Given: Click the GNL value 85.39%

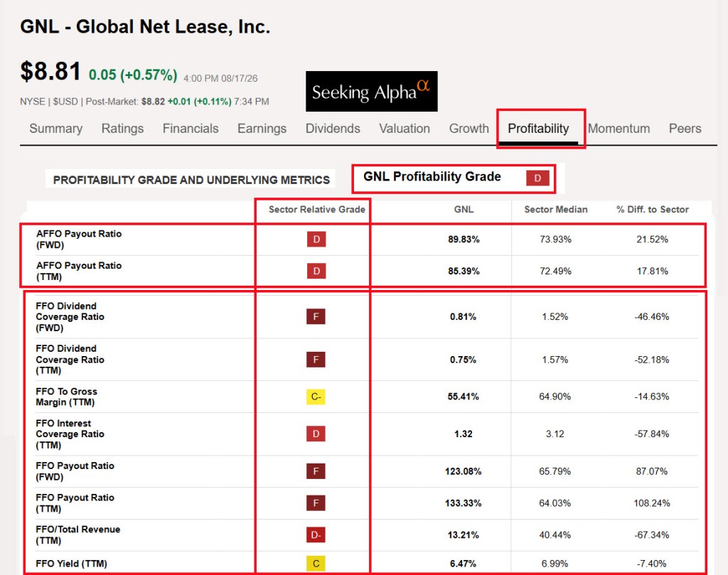Looking at the screenshot, I should coord(464,271).
